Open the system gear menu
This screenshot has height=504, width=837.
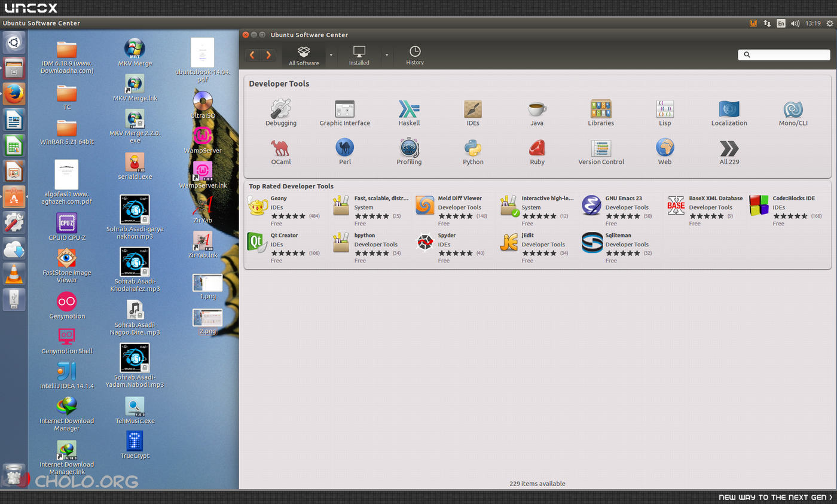coord(830,23)
